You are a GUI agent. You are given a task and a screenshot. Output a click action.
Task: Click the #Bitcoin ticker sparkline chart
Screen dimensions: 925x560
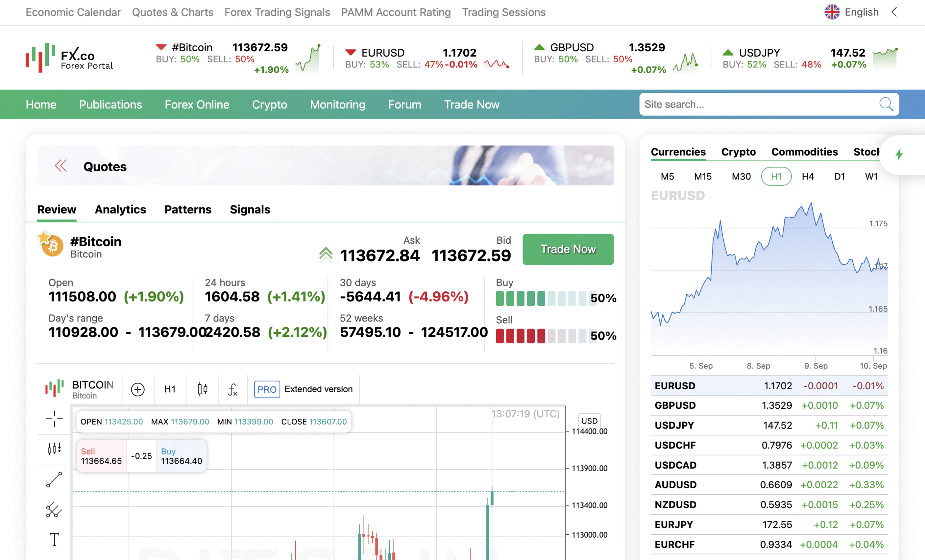[x=308, y=58]
